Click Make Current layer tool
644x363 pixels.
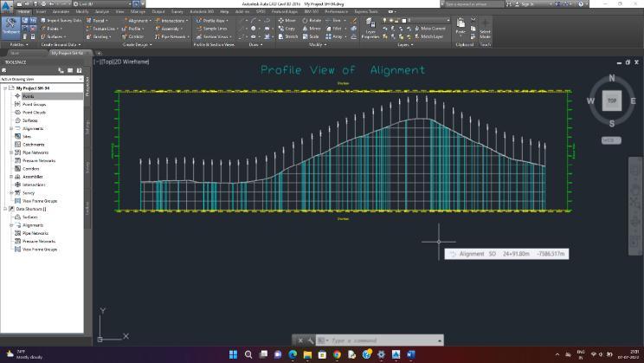pos(429,29)
